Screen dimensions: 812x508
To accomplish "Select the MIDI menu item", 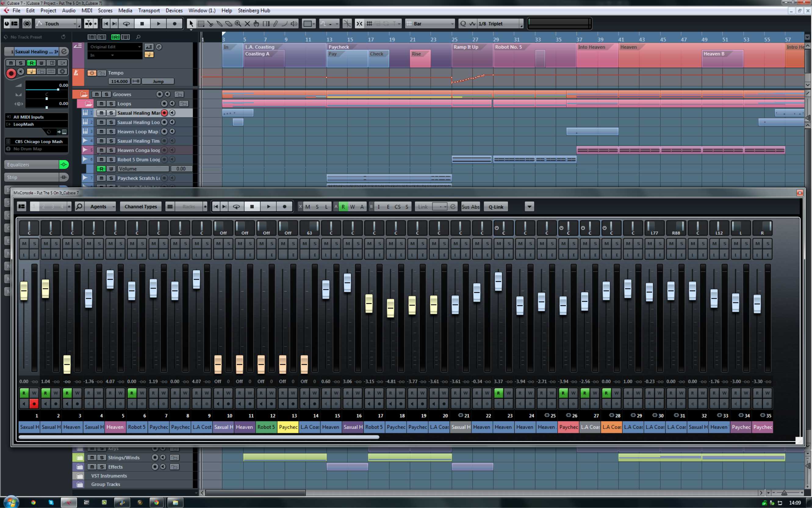I will [x=87, y=10].
